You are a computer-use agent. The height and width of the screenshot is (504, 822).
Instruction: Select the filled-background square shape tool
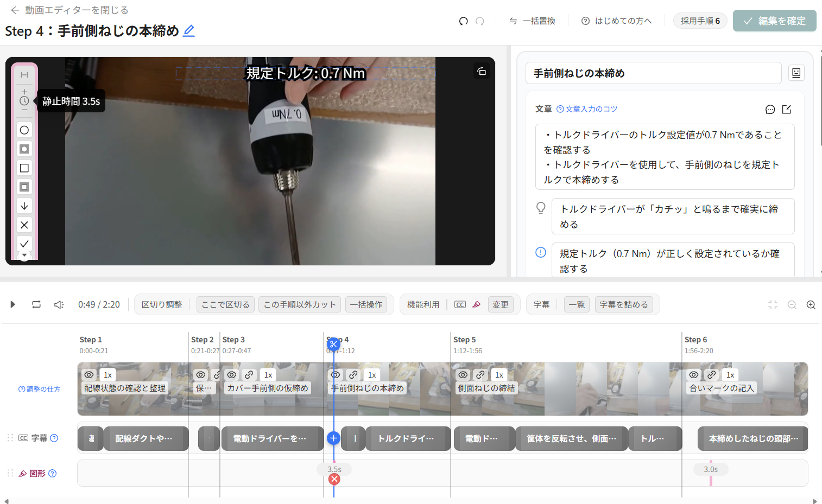click(x=24, y=187)
